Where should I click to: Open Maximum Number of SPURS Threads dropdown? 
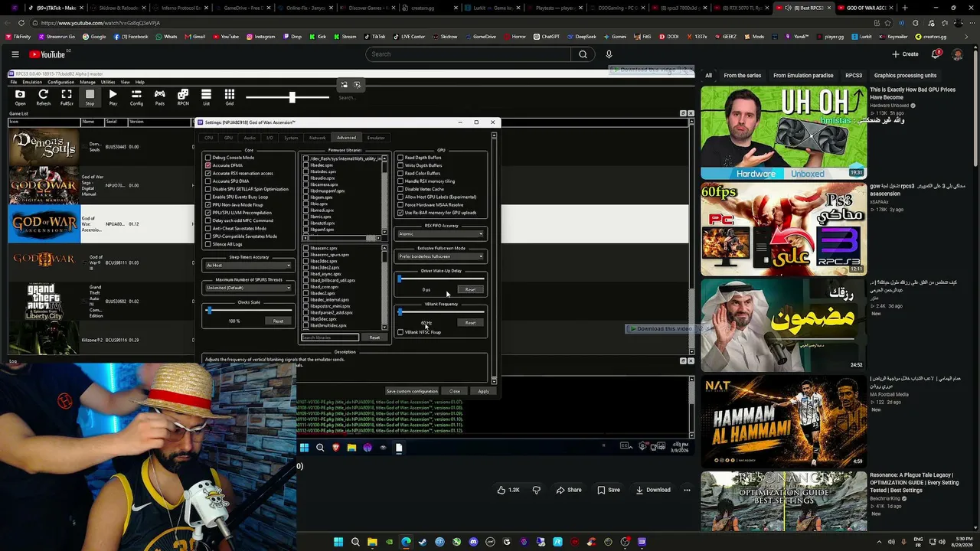coord(248,288)
